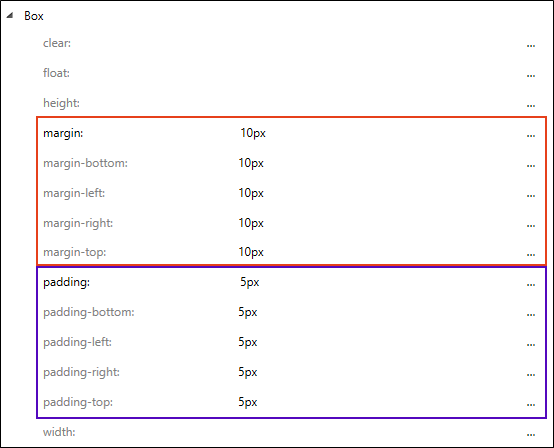Open ellipsis button for float property

(531, 76)
